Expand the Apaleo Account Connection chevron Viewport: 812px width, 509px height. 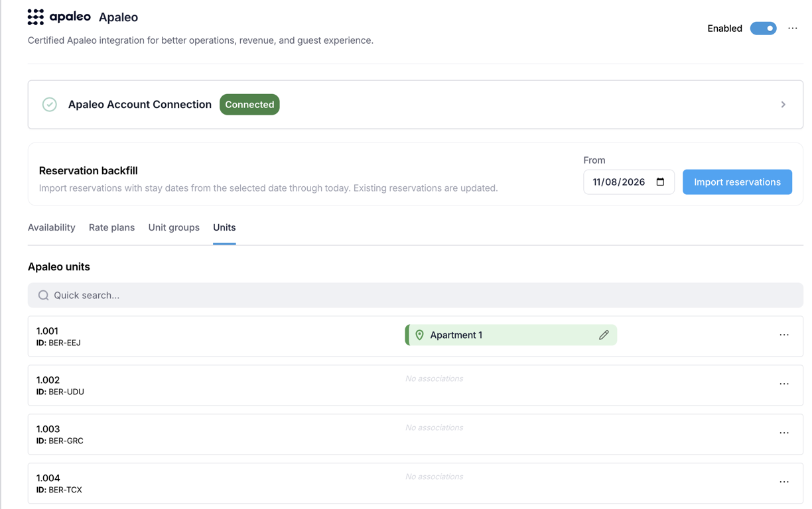[783, 105]
